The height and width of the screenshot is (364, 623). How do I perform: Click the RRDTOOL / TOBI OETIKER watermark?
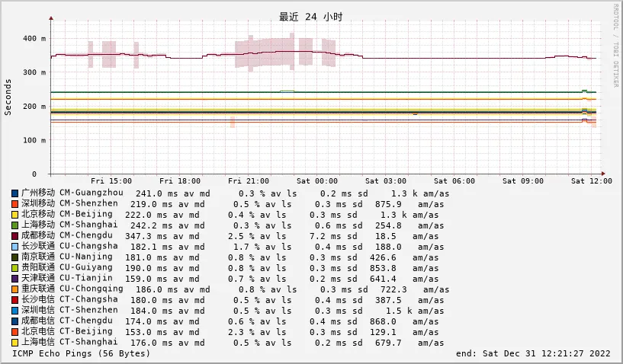(616, 46)
